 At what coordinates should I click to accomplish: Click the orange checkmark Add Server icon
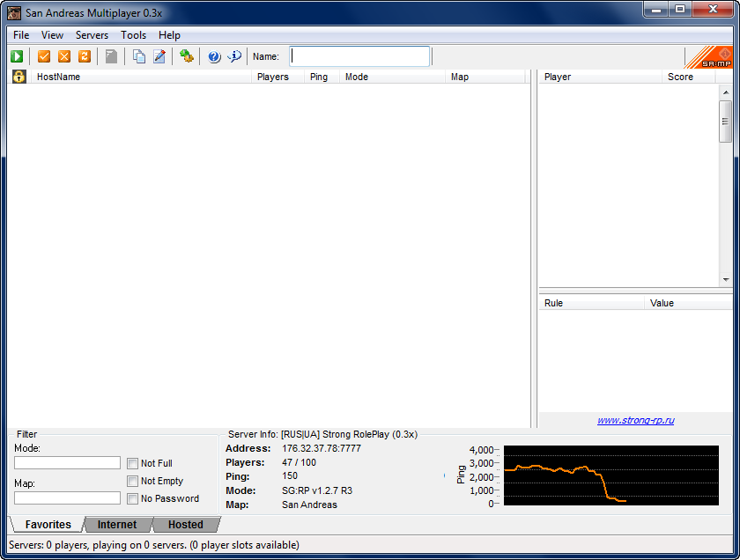(x=44, y=56)
